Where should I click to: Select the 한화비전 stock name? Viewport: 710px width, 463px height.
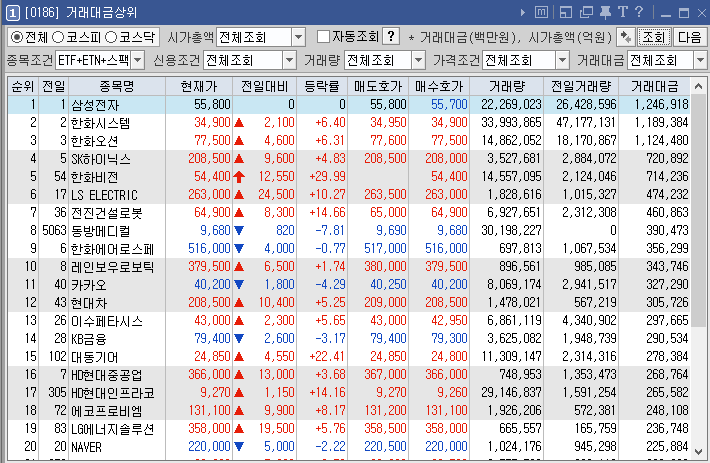pos(94,177)
